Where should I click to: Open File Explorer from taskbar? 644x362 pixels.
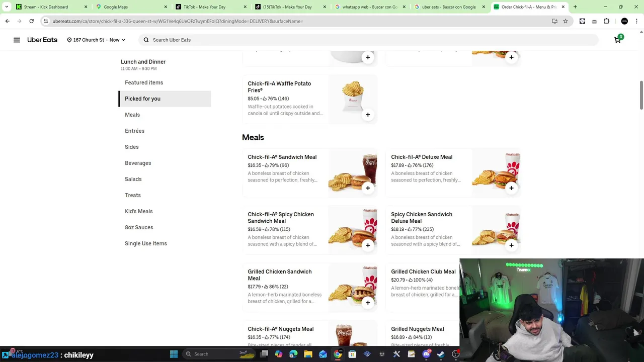(x=308, y=354)
